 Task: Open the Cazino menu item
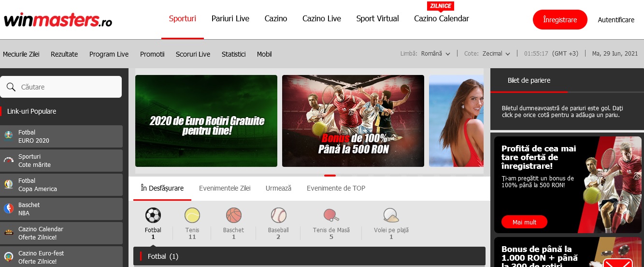pyautogui.click(x=276, y=19)
